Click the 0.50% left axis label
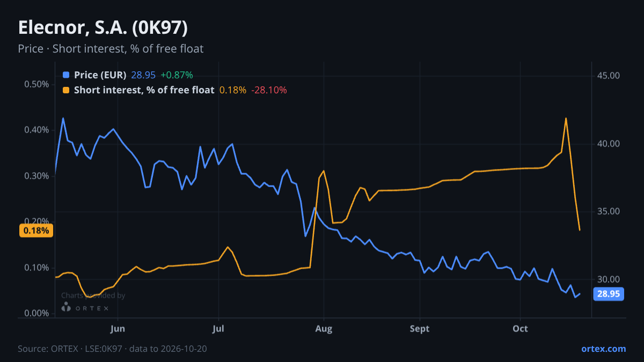The height and width of the screenshot is (362, 644). tap(36, 85)
